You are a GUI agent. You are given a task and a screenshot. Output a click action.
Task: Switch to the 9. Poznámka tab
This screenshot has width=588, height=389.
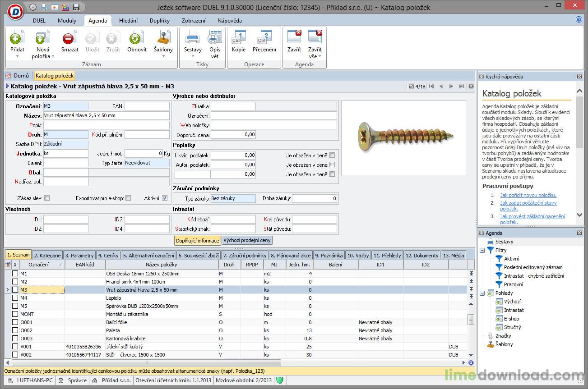tap(329, 255)
